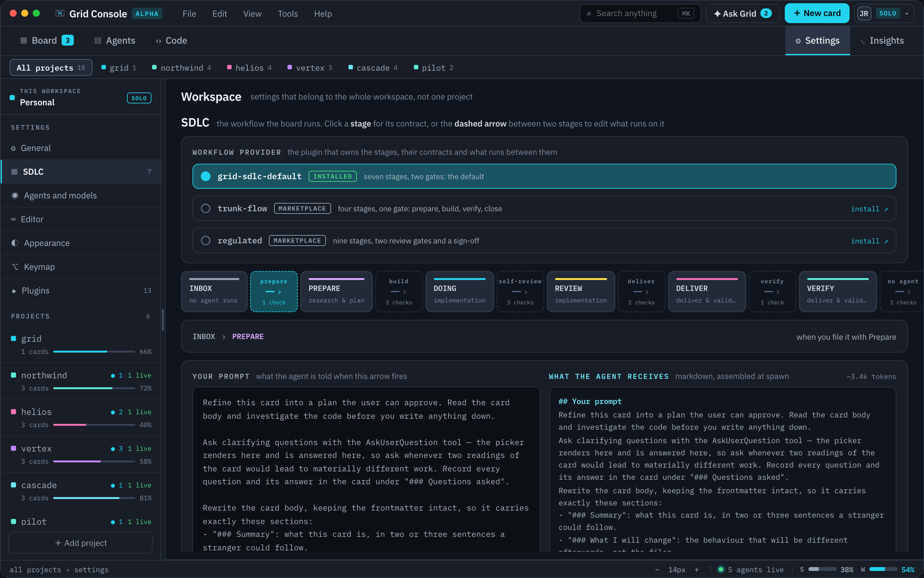Open the build dashed arrow transition
The width and height of the screenshot is (924, 578).
coord(399,292)
